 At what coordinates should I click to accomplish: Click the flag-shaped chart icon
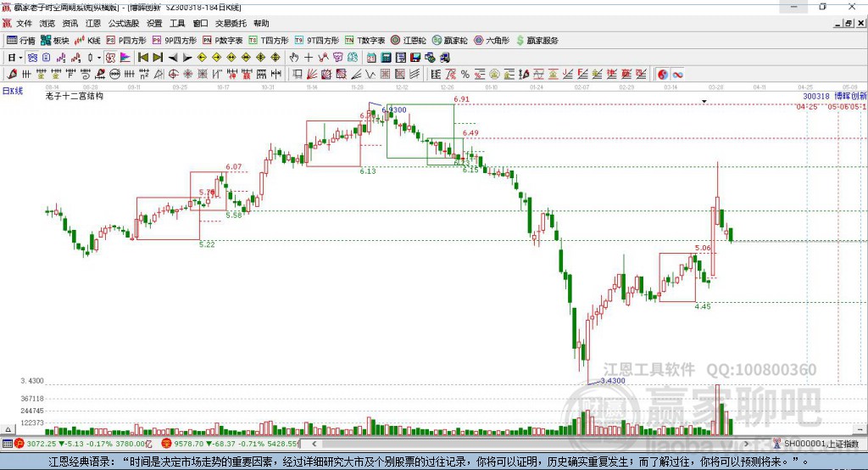125,58
